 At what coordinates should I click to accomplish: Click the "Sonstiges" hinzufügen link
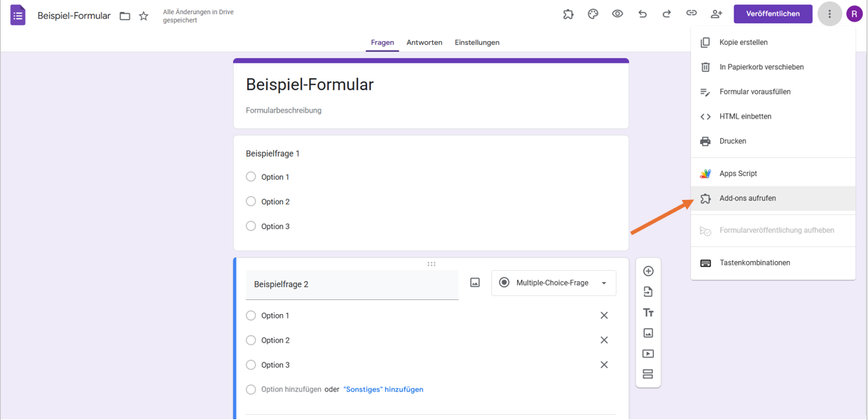383,389
